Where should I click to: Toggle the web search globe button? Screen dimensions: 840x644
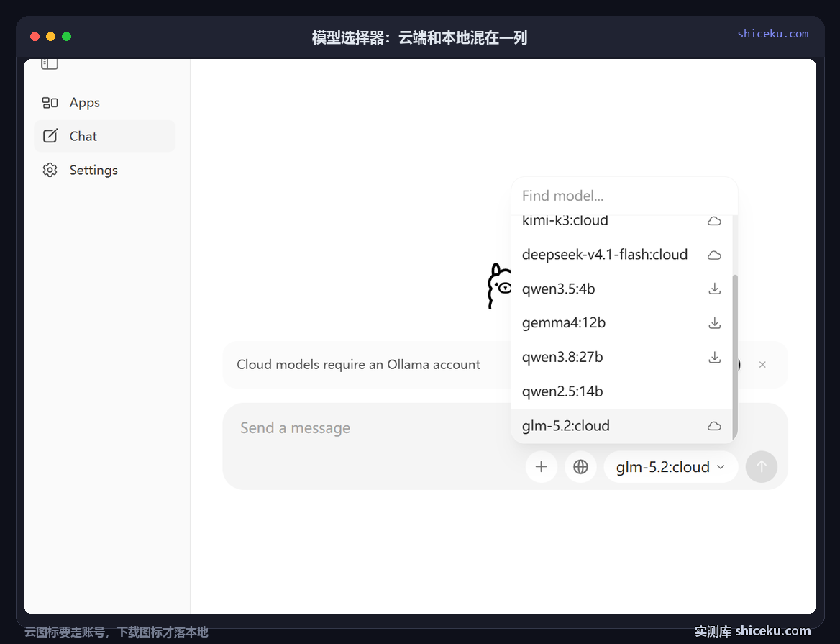pos(580,467)
